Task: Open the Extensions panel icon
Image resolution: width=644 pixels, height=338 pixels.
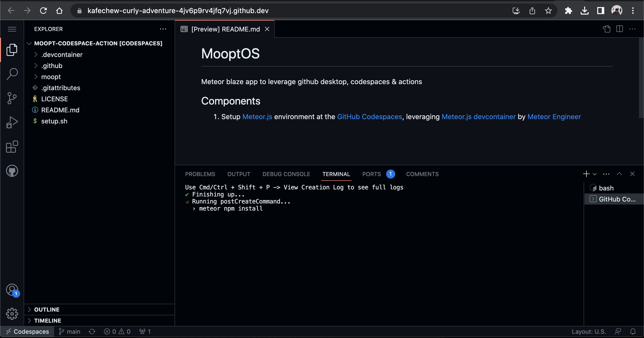Action: 12,147
